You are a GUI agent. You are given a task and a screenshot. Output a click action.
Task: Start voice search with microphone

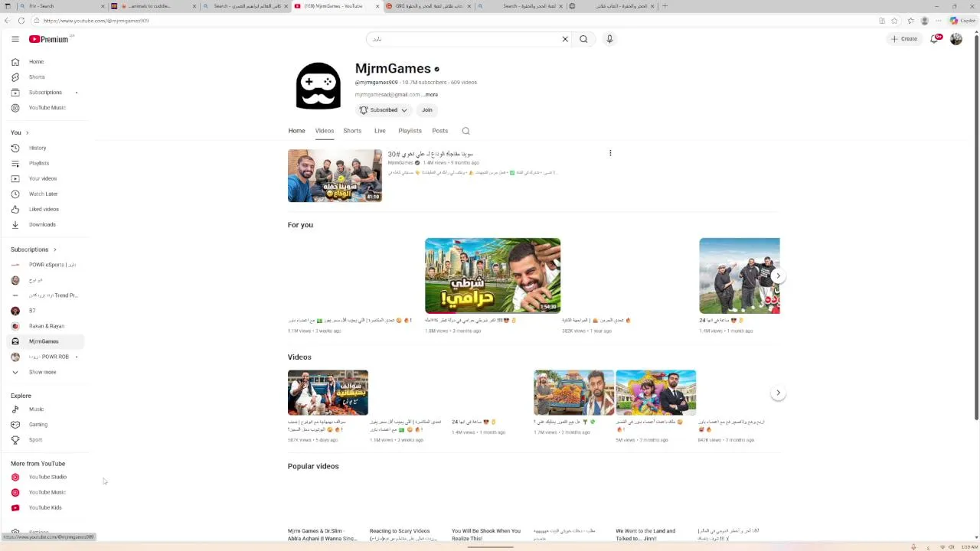[x=609, y=39]
